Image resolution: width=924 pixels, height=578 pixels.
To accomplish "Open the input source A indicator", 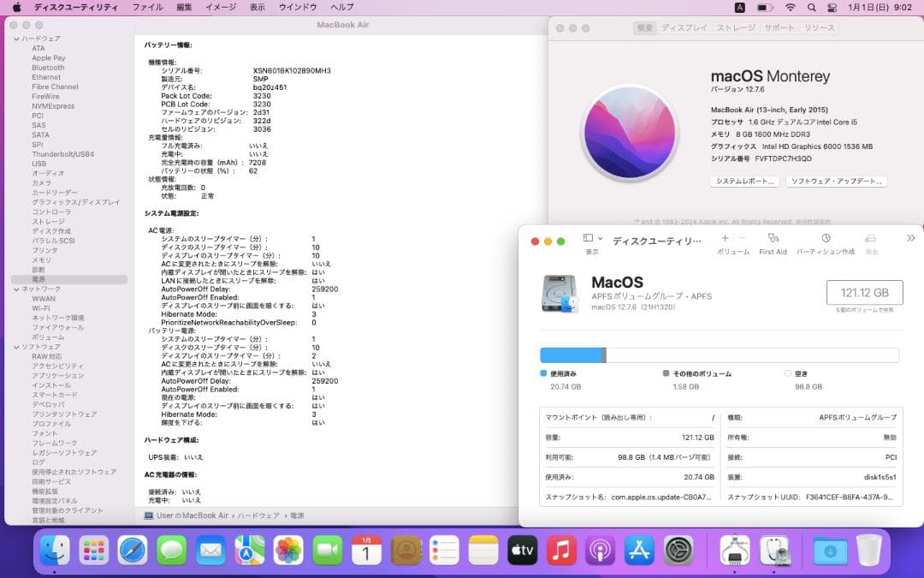I will (x=740, y=8).
